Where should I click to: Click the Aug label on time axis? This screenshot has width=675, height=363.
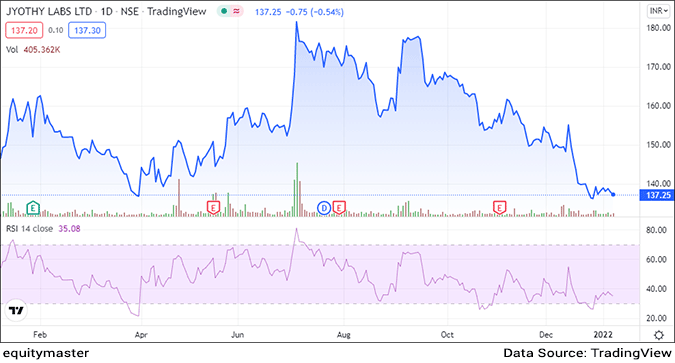(x=344, y=335)
